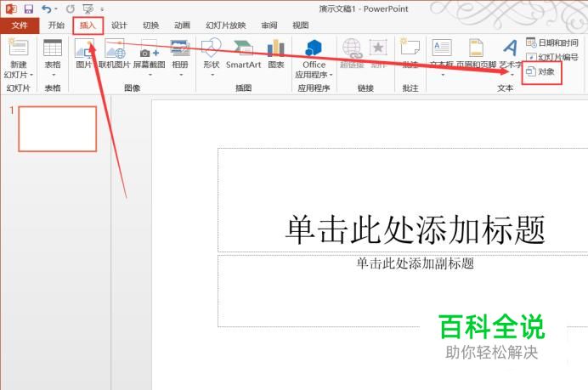Image resolution: width=588 pixels, height=390 pixels.
Task: Click the 相册 (Photo Album) icon
Action: (180, 48)
